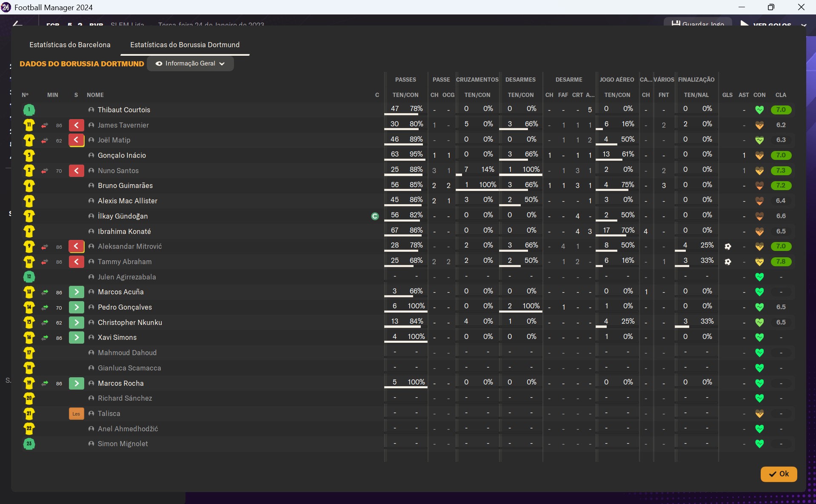816x504 pixels.
Task: Click Ibrahima Konaté 70% aerial value
Action: point(628,230)
